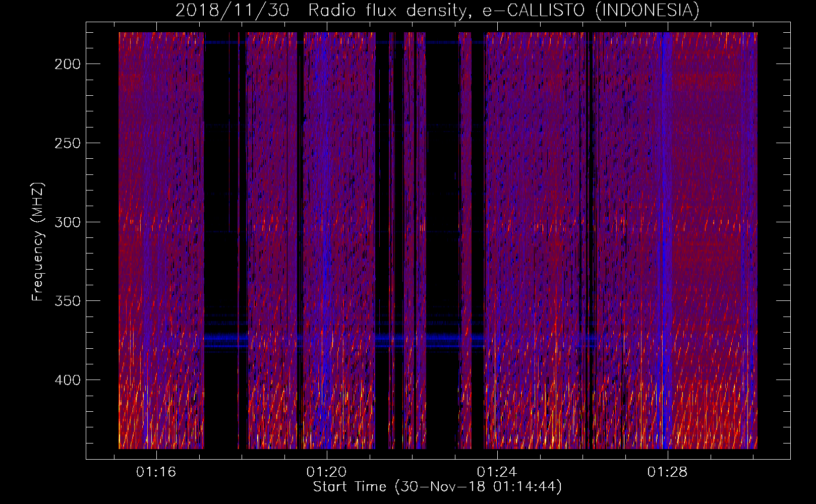Click the "Start Time (30-Nov-18 01:14:44)" label
This screenshot has height=504, width=816.
tap(437, 487)
